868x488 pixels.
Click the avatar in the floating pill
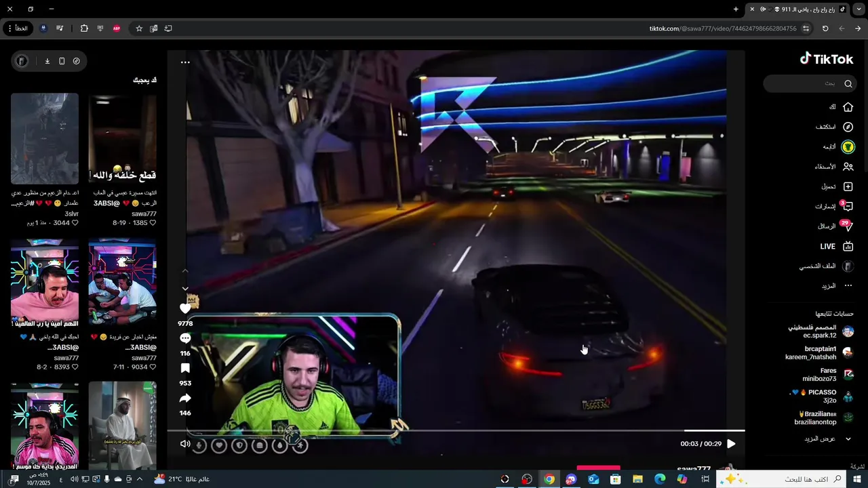coord(22,61)
